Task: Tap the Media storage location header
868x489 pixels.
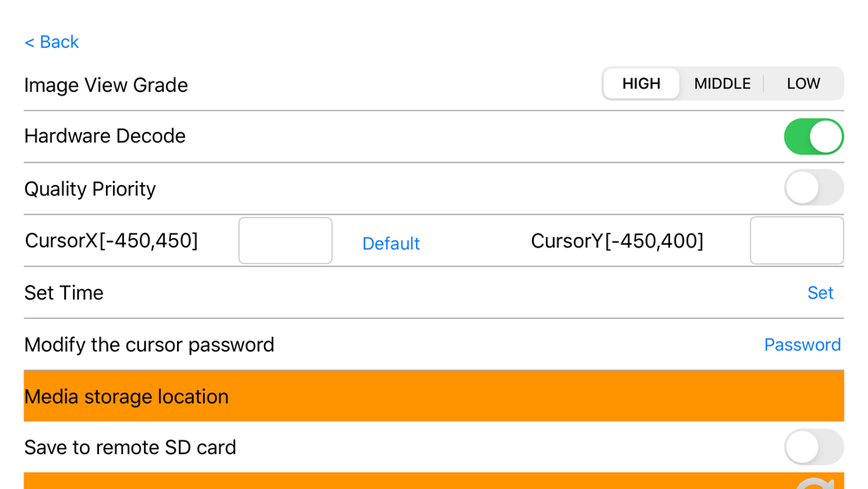Action: (x=127, y=396)
